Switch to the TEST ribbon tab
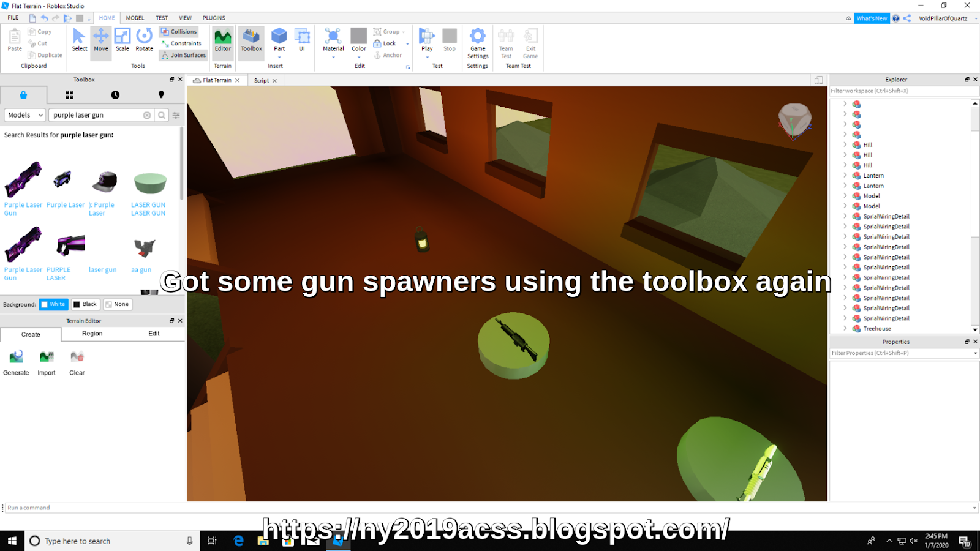The height and width of the screenshot is (551, 980). 162,18
